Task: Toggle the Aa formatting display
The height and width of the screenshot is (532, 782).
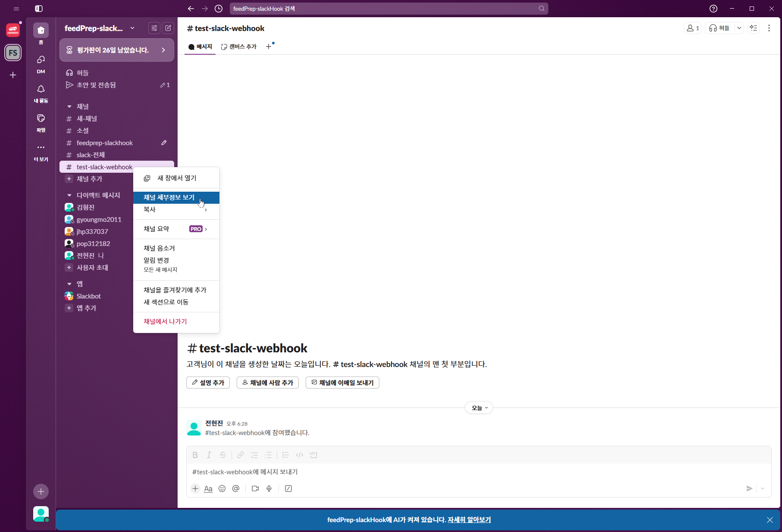Action: (208, 488)
